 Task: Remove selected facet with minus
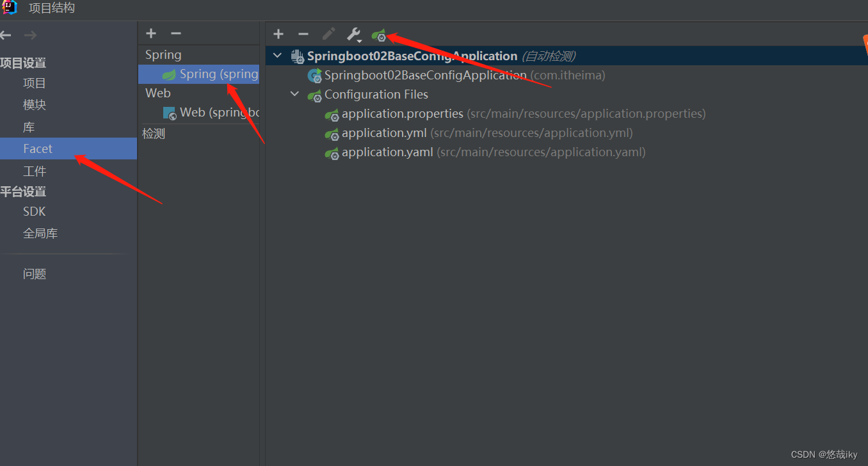pos(176,33)
